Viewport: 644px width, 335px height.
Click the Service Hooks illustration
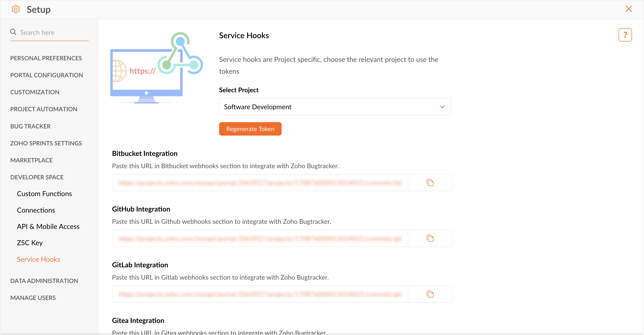coord(156,67)
